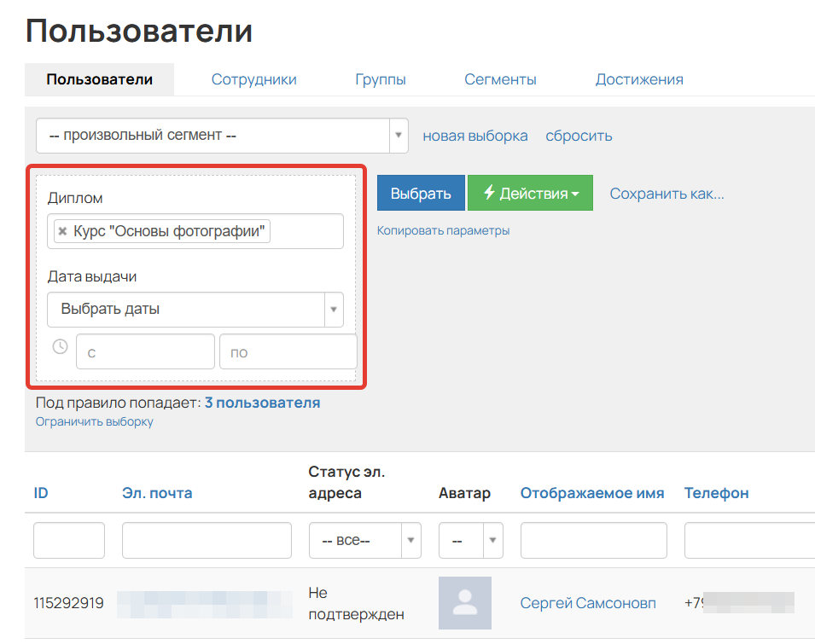Click the blue Выбрать button
815x644 pixels.
tap(421, 192)
